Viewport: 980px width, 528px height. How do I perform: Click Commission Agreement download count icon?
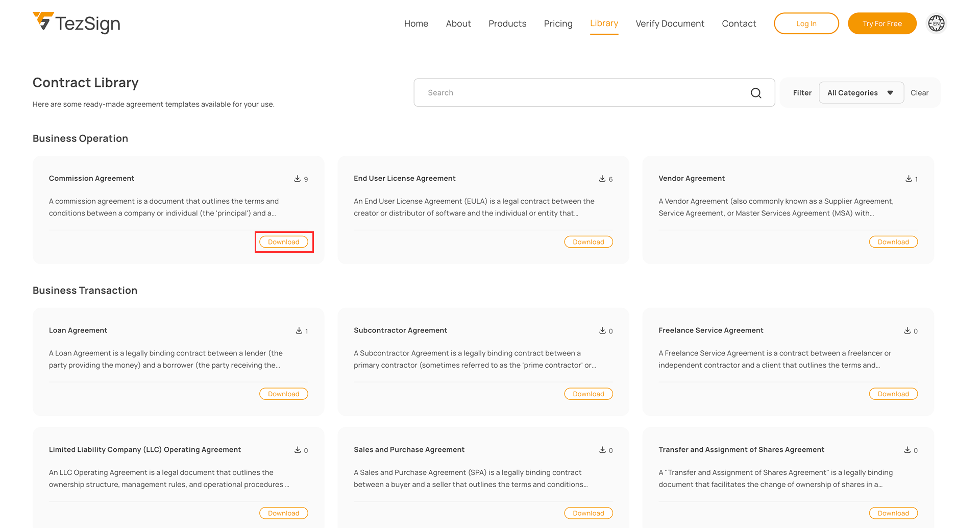click(x=298, y=179)
